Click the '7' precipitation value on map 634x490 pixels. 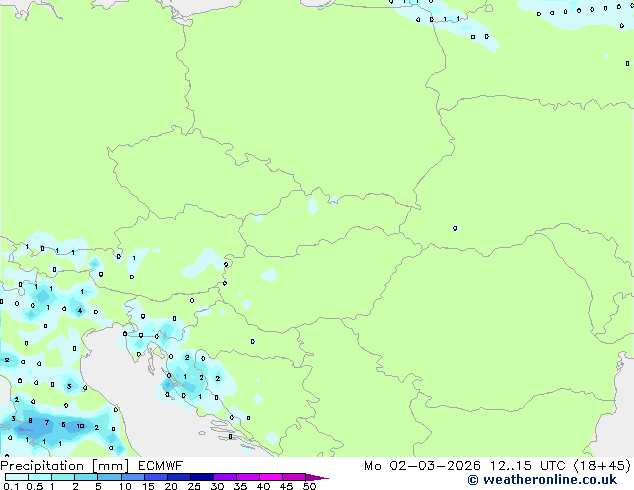(x=47, y=422)
